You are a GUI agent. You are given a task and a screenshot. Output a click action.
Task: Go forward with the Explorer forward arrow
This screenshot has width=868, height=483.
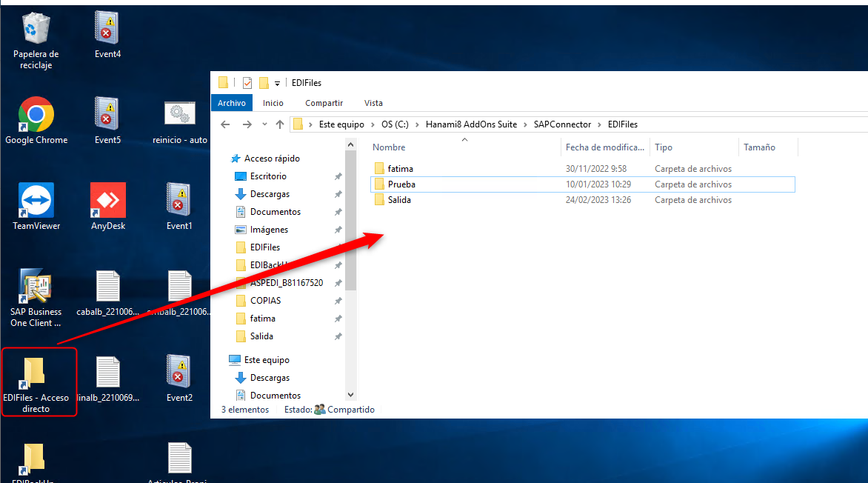pyautogui.click(x=247, y=124)
